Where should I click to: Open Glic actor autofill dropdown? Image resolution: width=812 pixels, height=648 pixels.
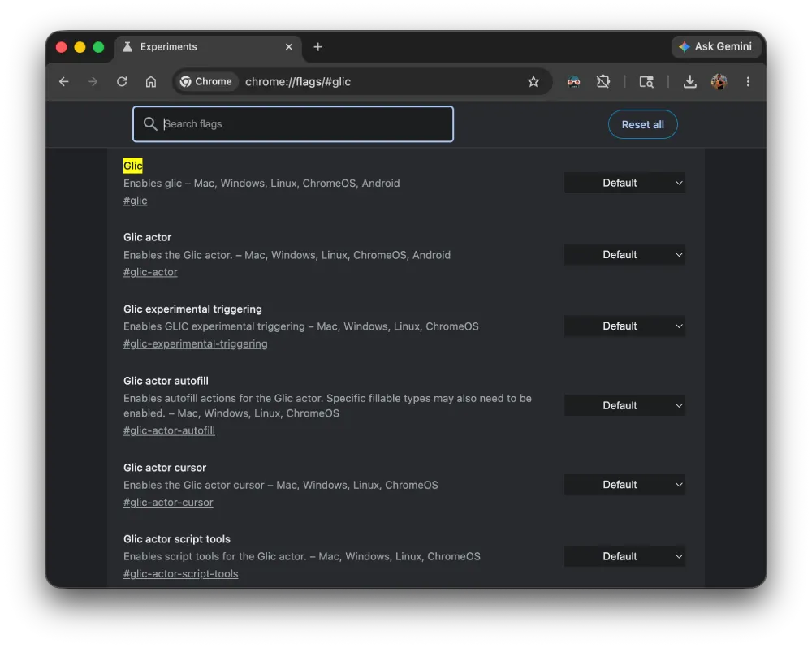point(624,405)
